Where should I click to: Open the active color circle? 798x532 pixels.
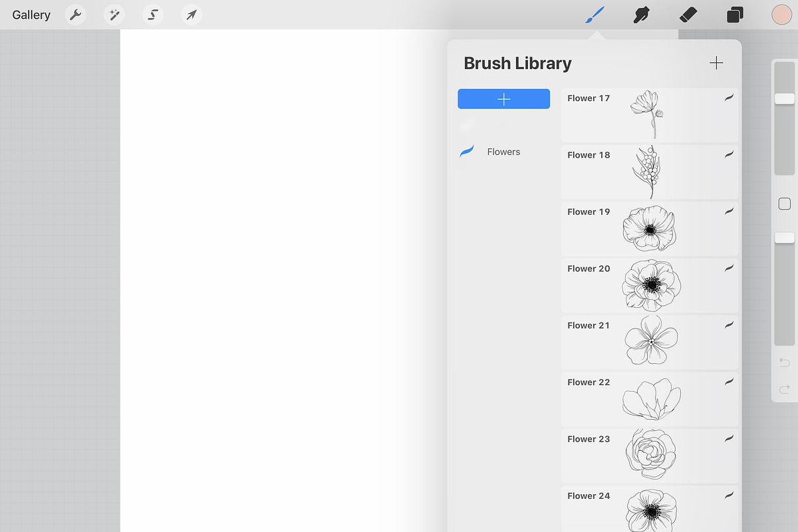click(781, 15)
